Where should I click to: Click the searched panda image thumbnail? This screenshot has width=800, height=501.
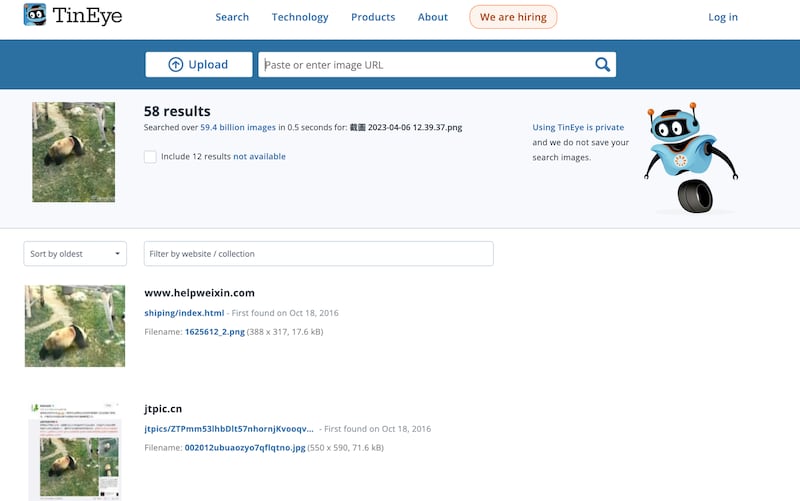click(73, 152)
